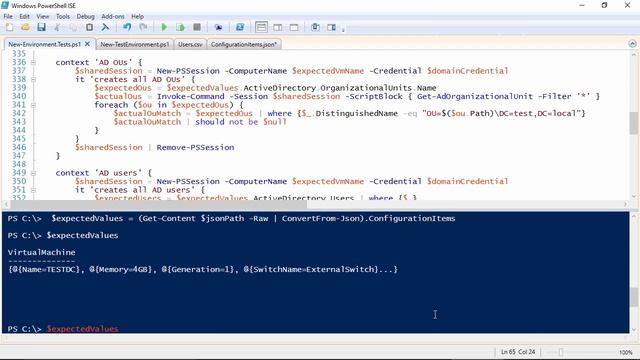Click the Redo arrow icon

tap(143, 27)
